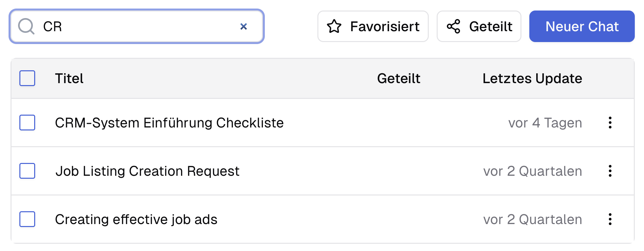The width and height of the screenshot is (644, 251).
Task: Open the chat titled Job Listing Creation Request
Action: click(148, 171)
